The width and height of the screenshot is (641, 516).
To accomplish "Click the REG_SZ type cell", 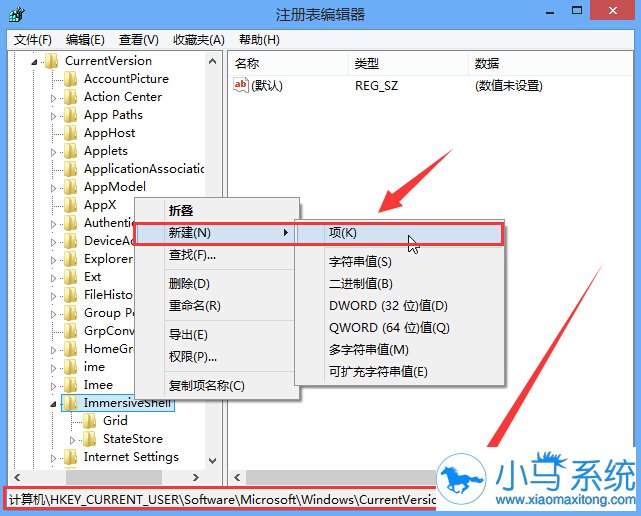I will point(377,86).
